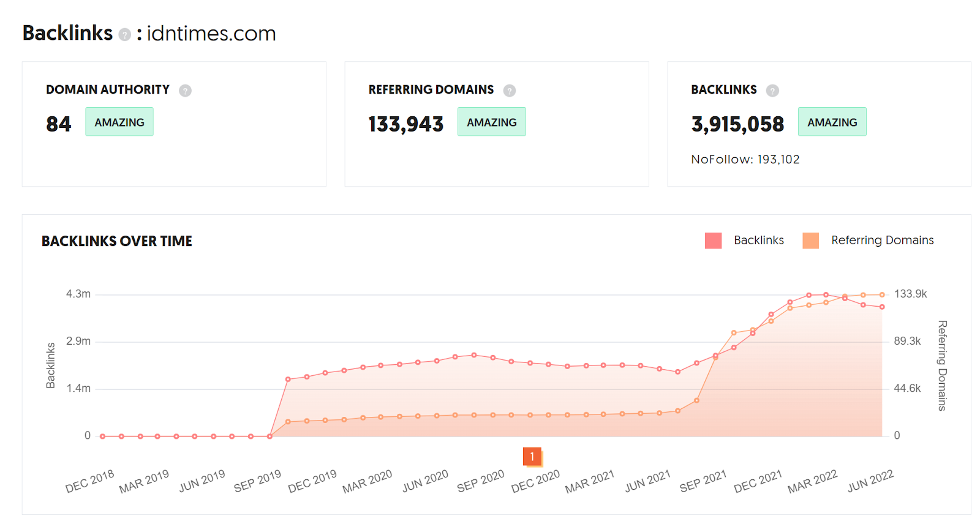980x524 pixels.
Task: Click help icon beside Backlinks title
Action: 124,34
